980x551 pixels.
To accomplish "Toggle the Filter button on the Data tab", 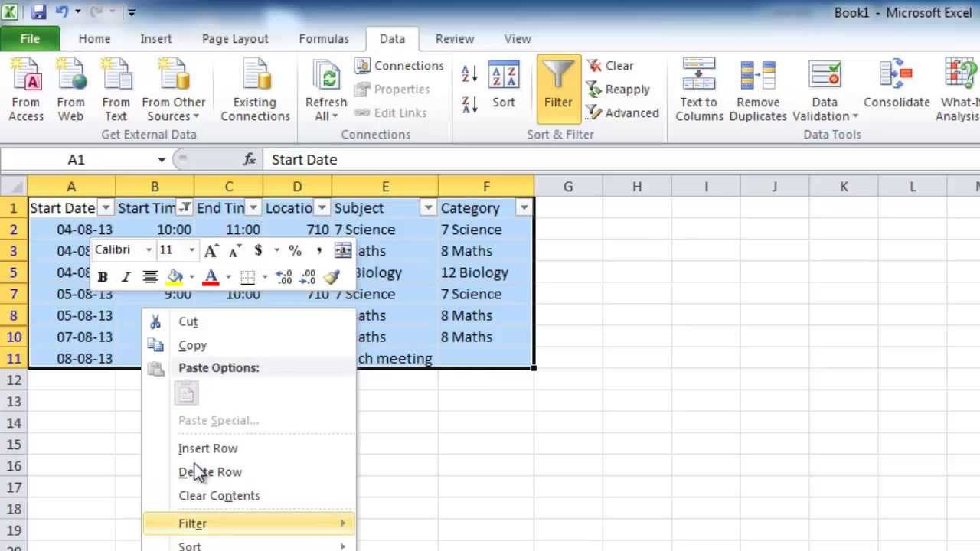I will coord(558,89).
